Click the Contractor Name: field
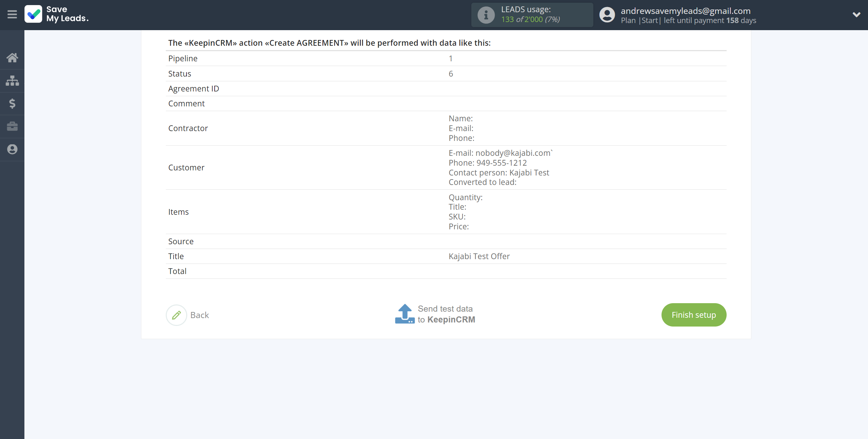 pos(460,118)
